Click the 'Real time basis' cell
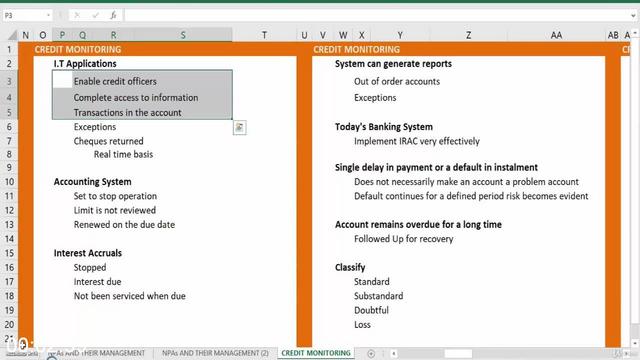The image size is (640, 360). pos(123,154)
